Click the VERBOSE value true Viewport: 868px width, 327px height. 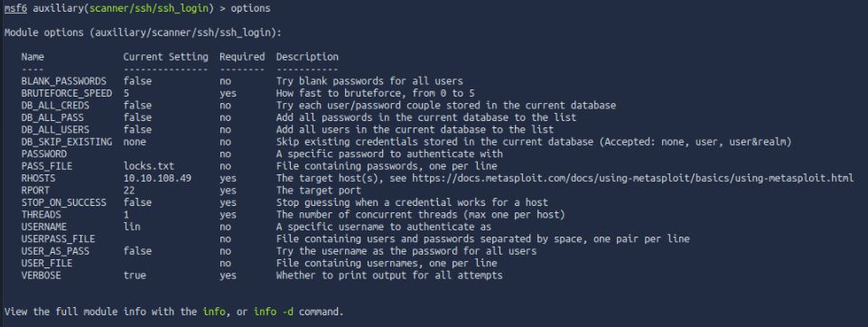pyautogui.click(x=135, y=275)
